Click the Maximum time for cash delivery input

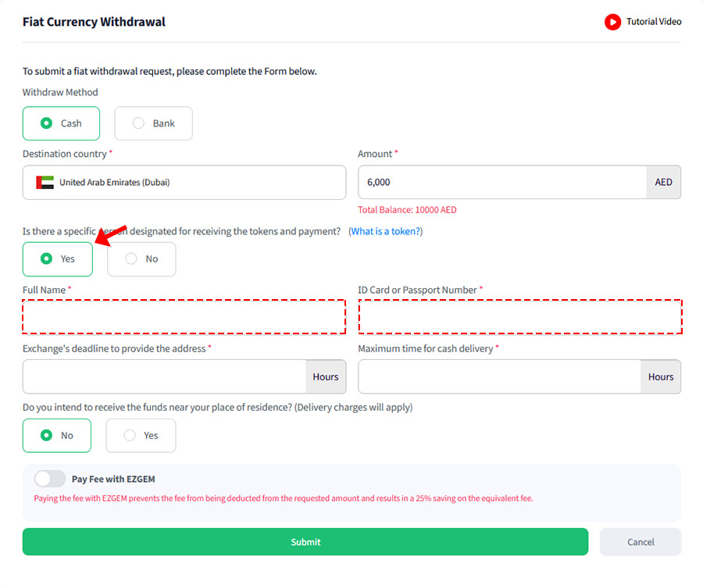[x=499, y=376]
